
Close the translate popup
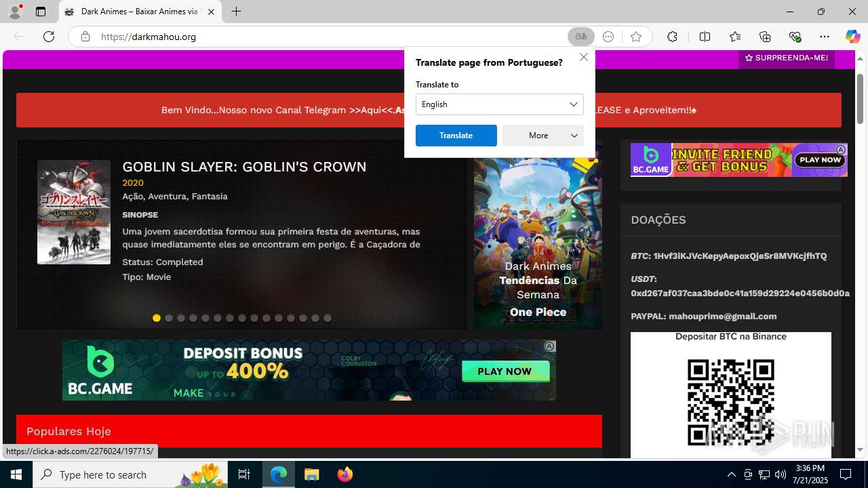[583, 57]
